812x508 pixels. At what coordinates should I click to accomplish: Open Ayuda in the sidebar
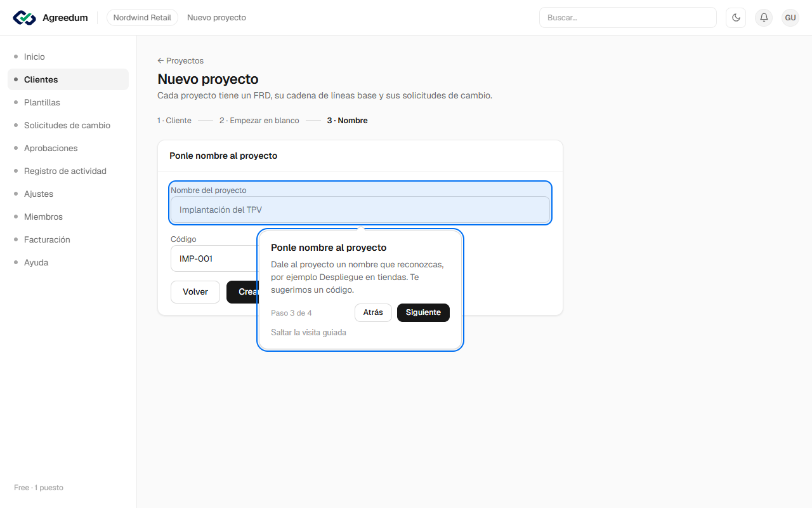[68, 262]
